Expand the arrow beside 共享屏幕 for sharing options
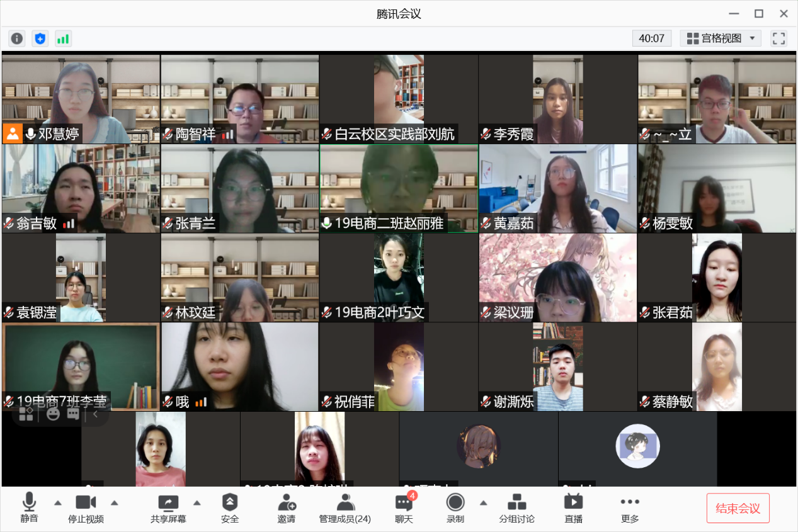This screenshot has height=532, width=798. 197,502
